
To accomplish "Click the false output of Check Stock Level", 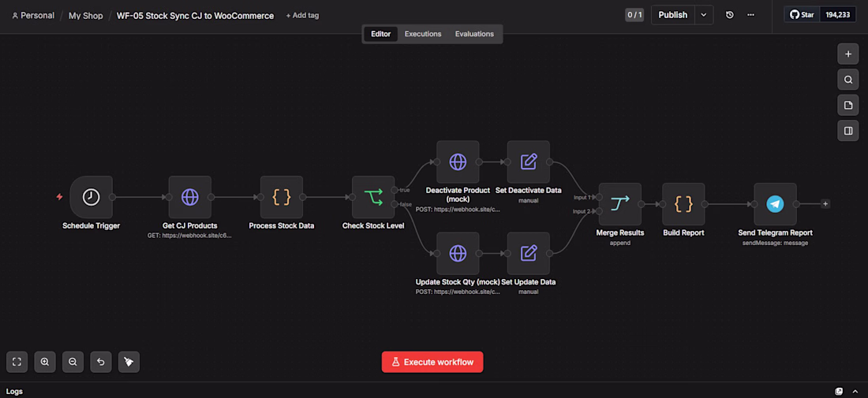I will point(394,205).
